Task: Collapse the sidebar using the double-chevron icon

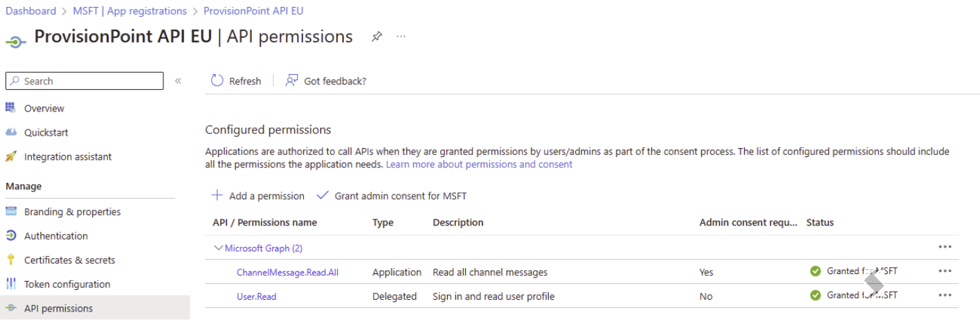Action: (x=178, y=81)
